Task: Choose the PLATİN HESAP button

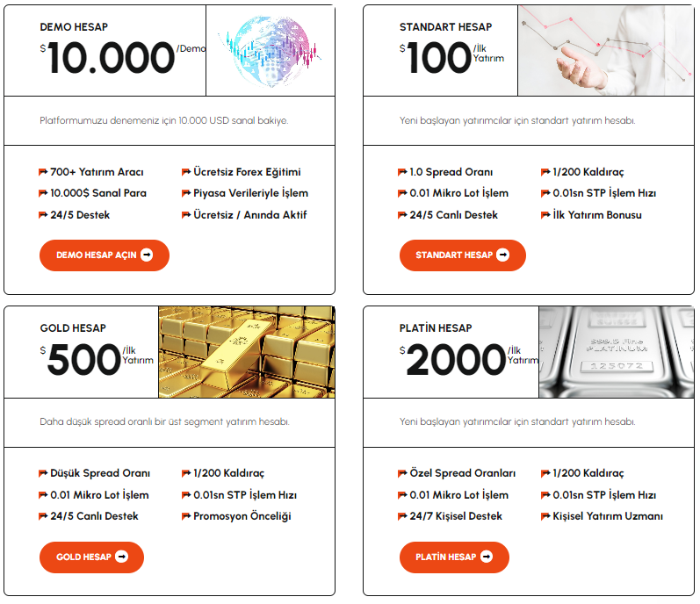Action: coord(454,557)
